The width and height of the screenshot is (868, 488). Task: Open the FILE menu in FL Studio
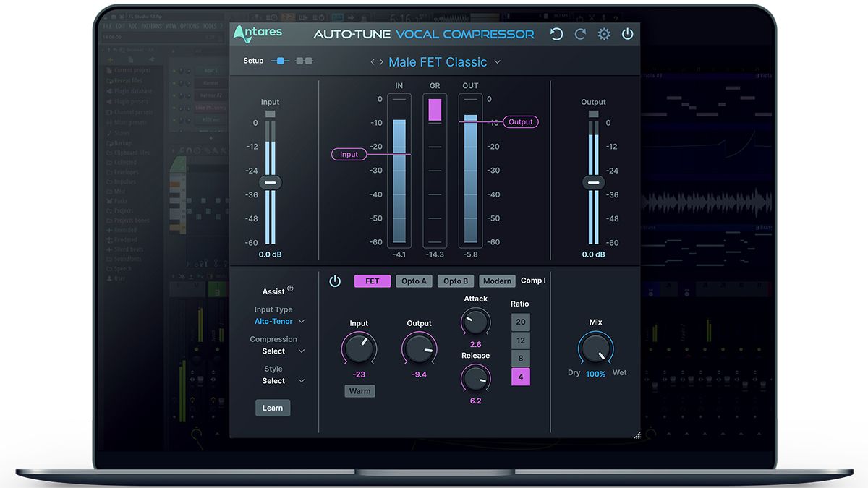(x=108, y=26)
